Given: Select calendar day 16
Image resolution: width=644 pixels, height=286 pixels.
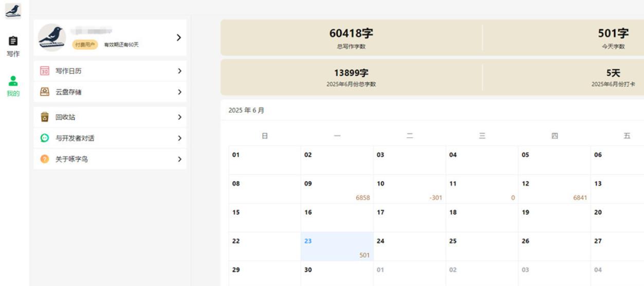Looking at the screenshot, I should [337, 218].
